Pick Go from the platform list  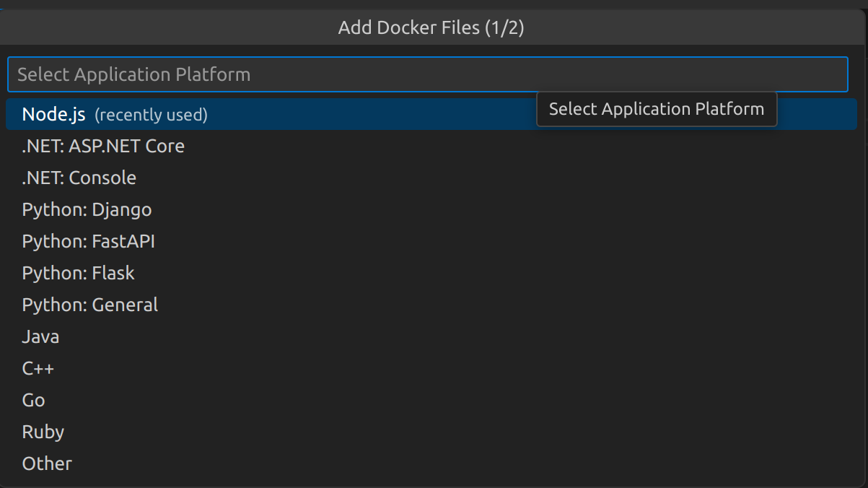pyautogui.click(x=33, y=400)
